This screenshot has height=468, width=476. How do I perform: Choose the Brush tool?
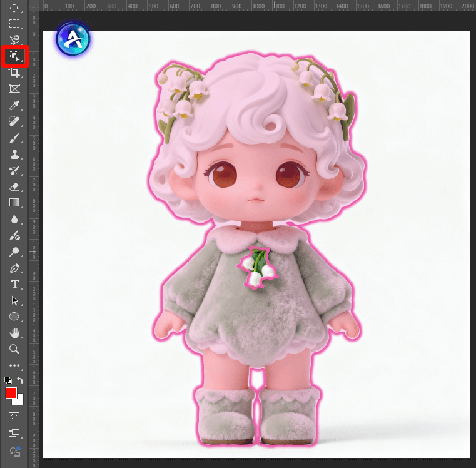(x=14, y=138)
